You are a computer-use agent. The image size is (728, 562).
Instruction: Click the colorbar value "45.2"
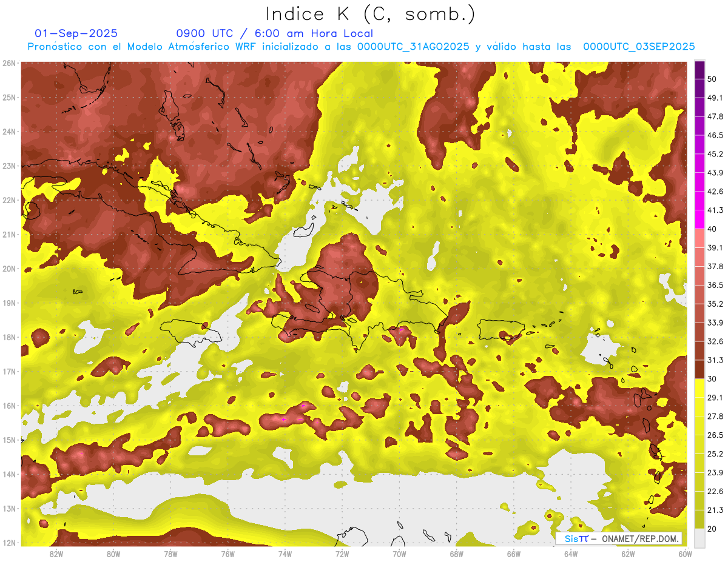click(715, 154)
